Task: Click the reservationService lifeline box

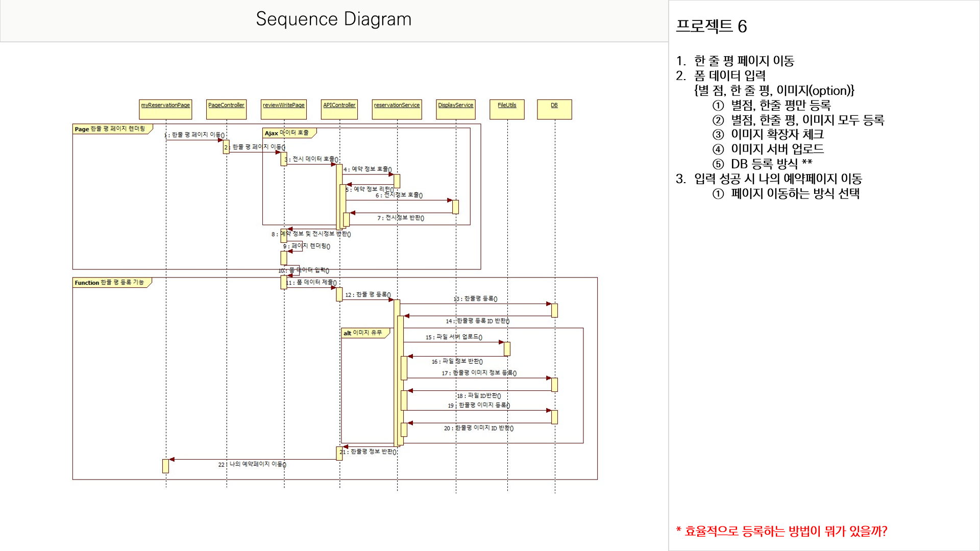Action: point(397,109)
